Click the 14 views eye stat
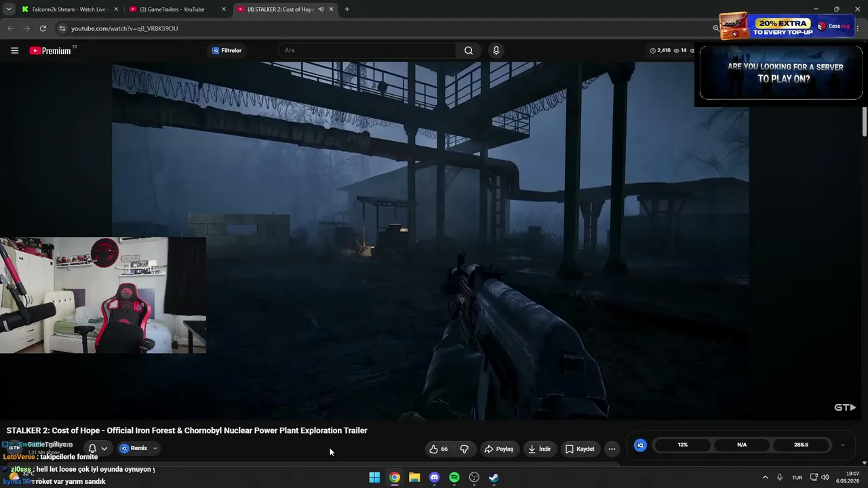 [x=680, y=51]
